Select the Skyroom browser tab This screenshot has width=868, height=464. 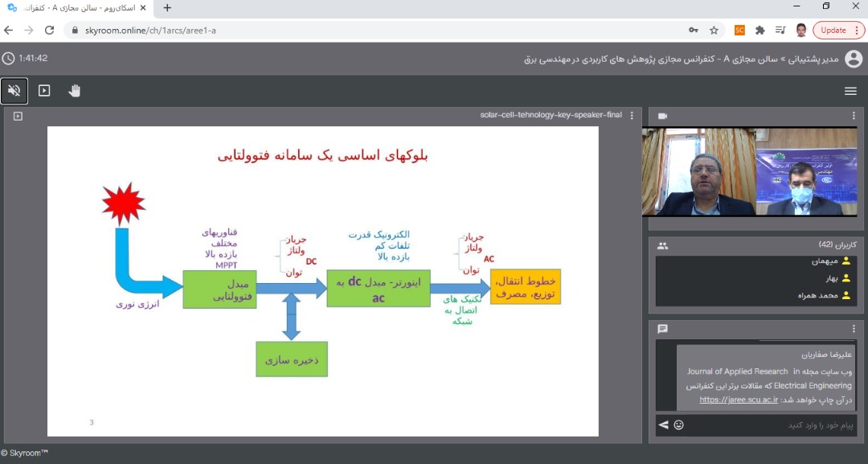tap(76, 8)
